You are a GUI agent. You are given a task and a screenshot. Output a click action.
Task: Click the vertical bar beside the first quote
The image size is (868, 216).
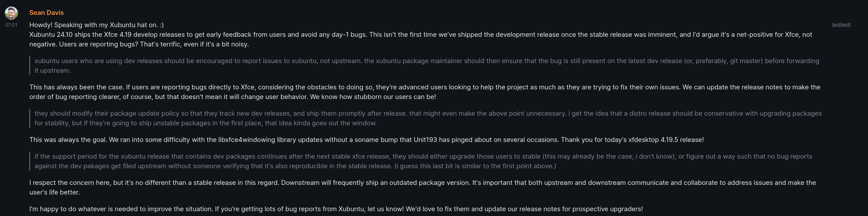point(30,66)
